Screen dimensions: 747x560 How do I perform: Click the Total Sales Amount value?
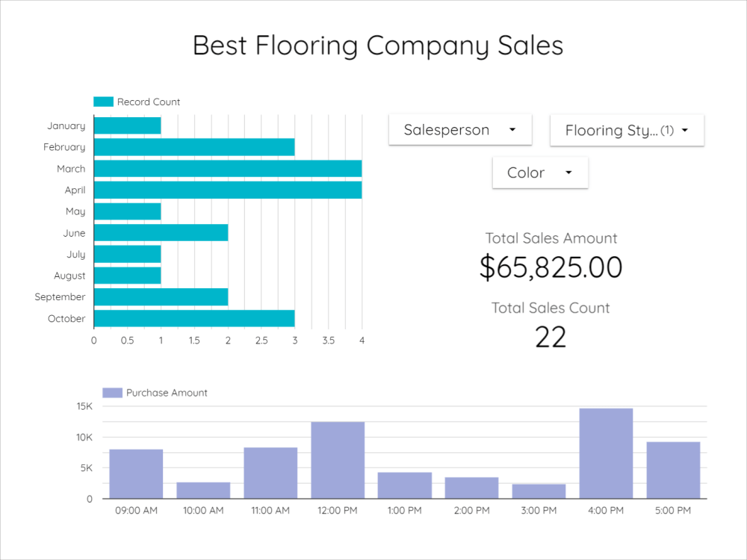pyautogui.click(x=551, y=267)
